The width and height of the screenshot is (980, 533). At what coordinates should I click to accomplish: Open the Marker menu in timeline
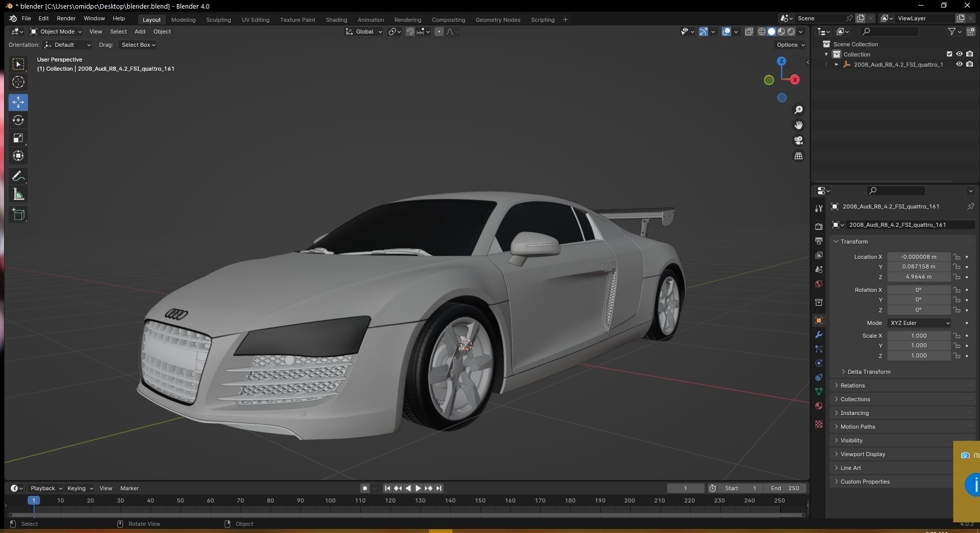click(x=129, y=488)
